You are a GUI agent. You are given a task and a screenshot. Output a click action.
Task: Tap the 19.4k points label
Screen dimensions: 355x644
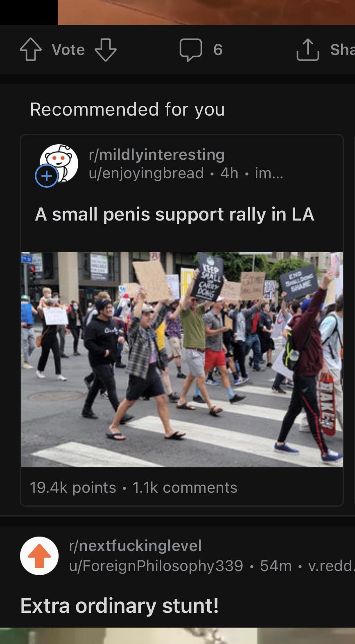coord(73,487)
